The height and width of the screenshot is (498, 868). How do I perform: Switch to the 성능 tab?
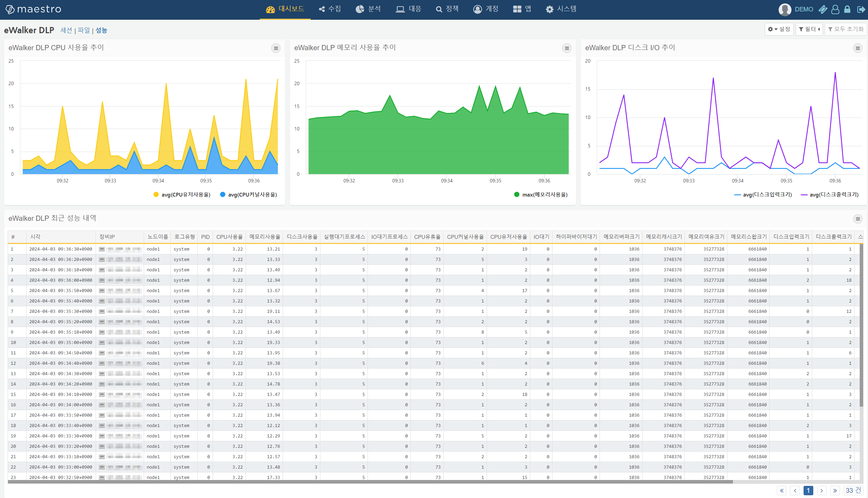[101, 30]
